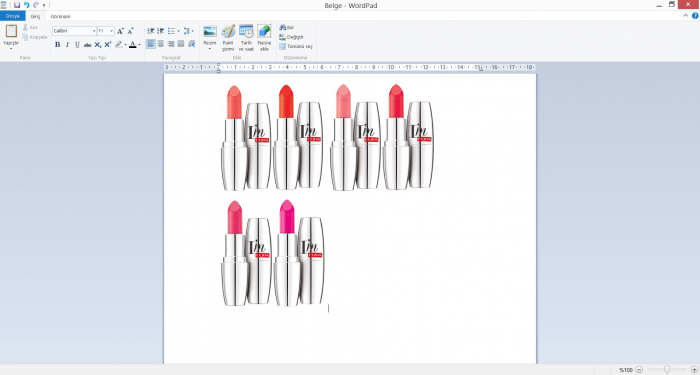Open the WordPad help icon
Image resolution: width=700 pixels, height=375 pixels.
(x=695, y=16)
